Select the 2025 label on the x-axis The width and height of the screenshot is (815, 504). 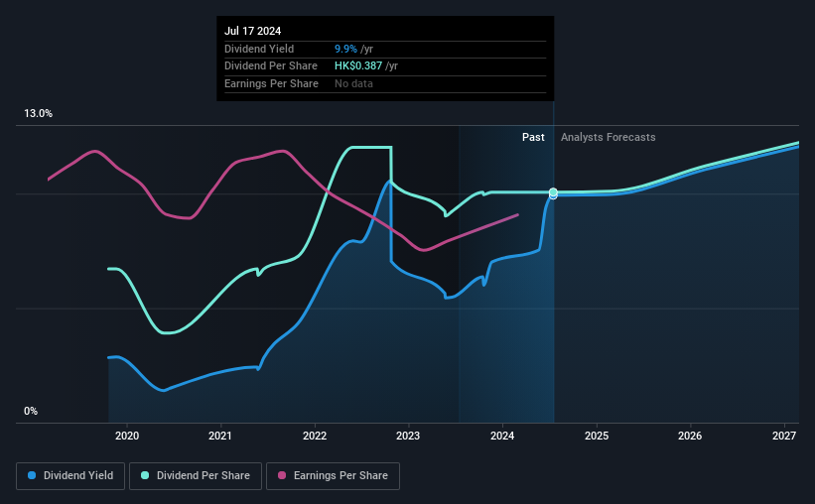click(x=597, y=436)
